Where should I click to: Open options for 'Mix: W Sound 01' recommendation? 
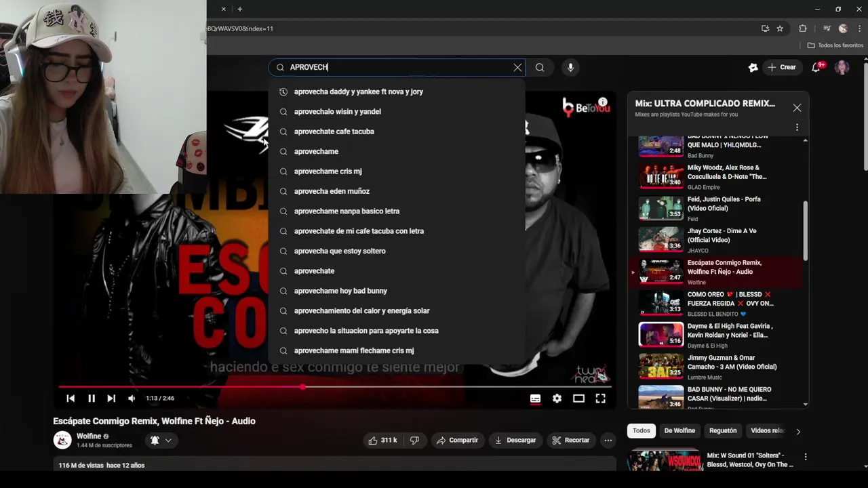pyautogui.click(x=805, y=457)
